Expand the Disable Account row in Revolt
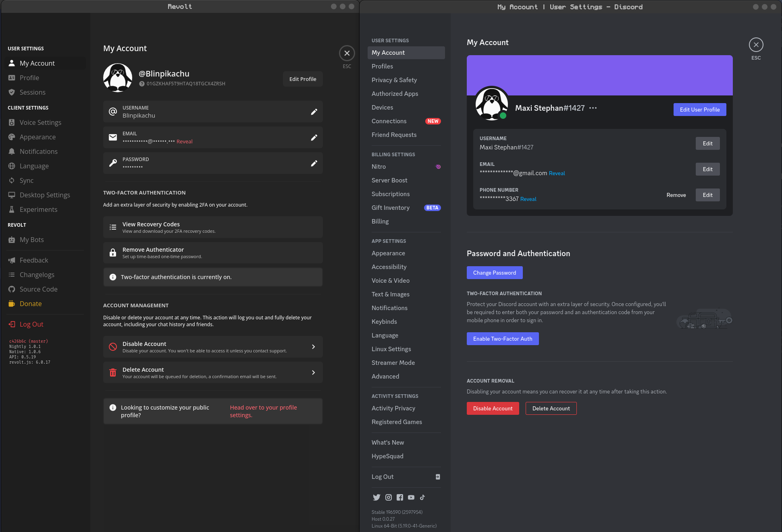This screenshot has height=532, width=782. click(x=313, y=346)
